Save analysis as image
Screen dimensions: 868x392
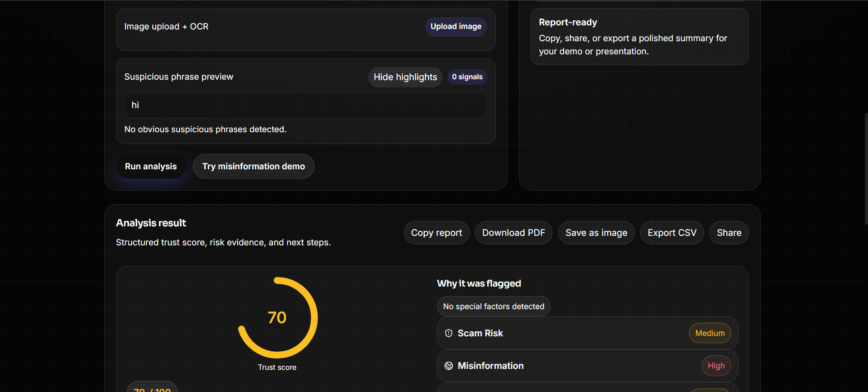click(596, 233)
